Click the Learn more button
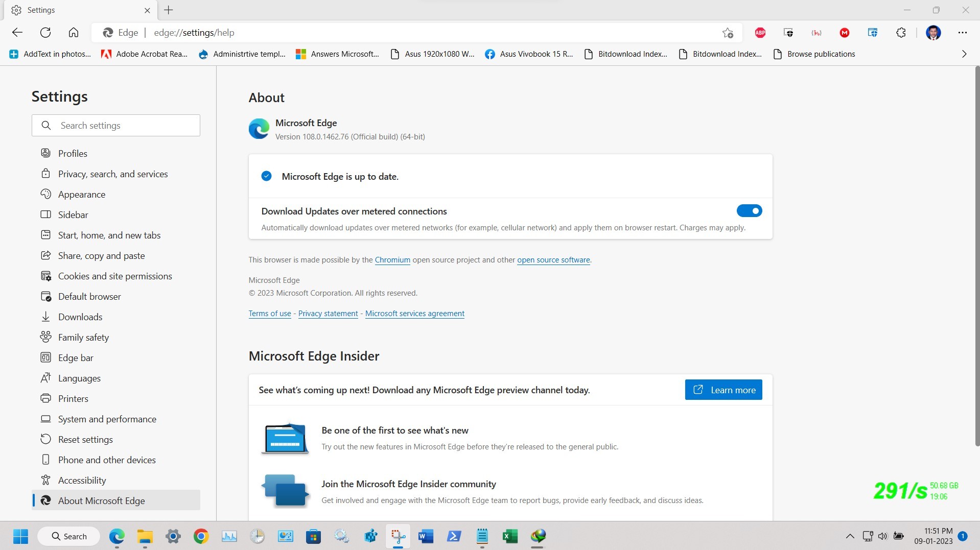This screenshot has width=980, height=550. (724, 390)
